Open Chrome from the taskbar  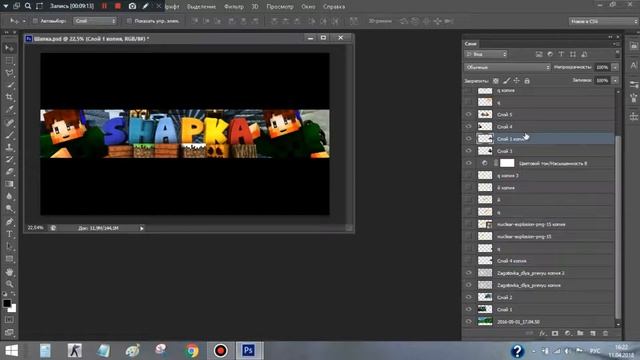[x=191, y=351]
